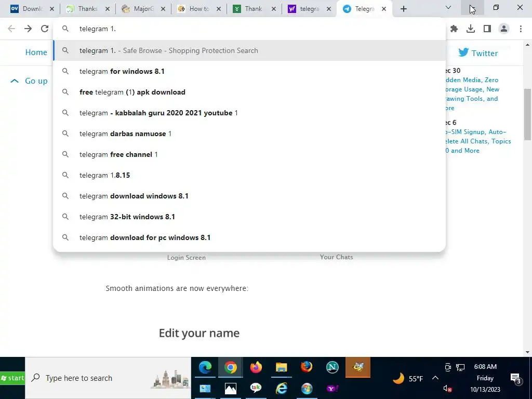
Task: Select suggestion telegram 1.8.15
Action: pos(249,175)
